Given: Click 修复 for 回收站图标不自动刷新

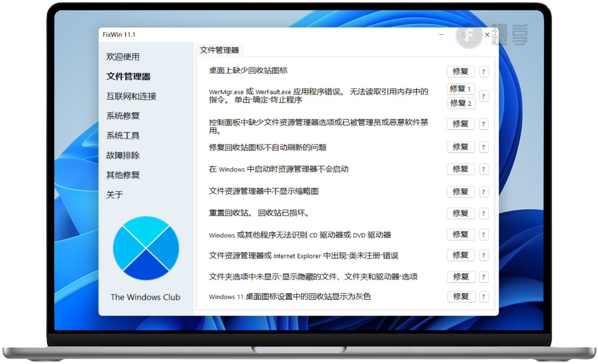Looking at the screenshot, I should pos(461,147).
